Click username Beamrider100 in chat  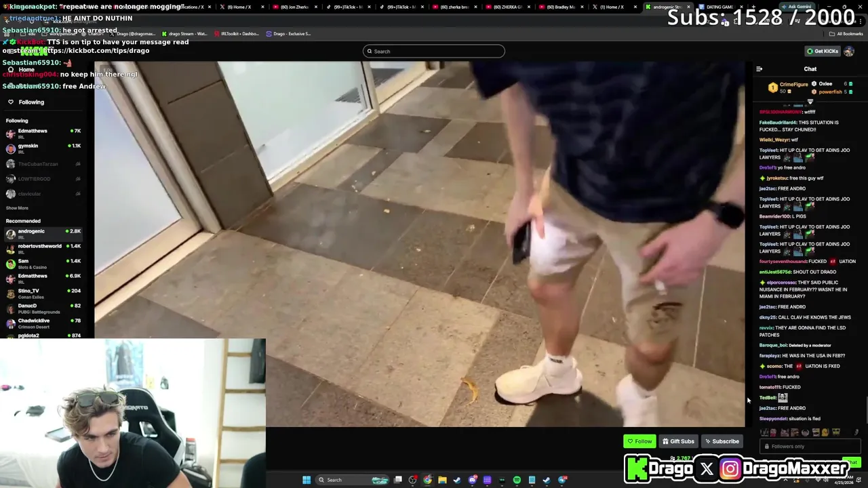[774, 216]
